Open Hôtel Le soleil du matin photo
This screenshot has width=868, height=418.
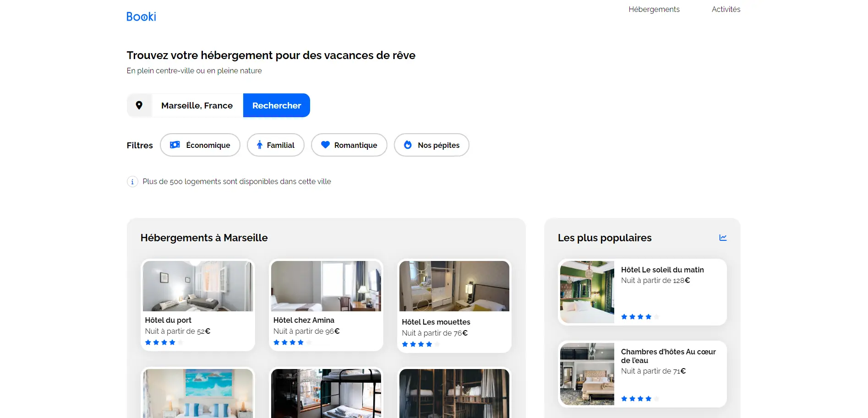click(587, 292)
